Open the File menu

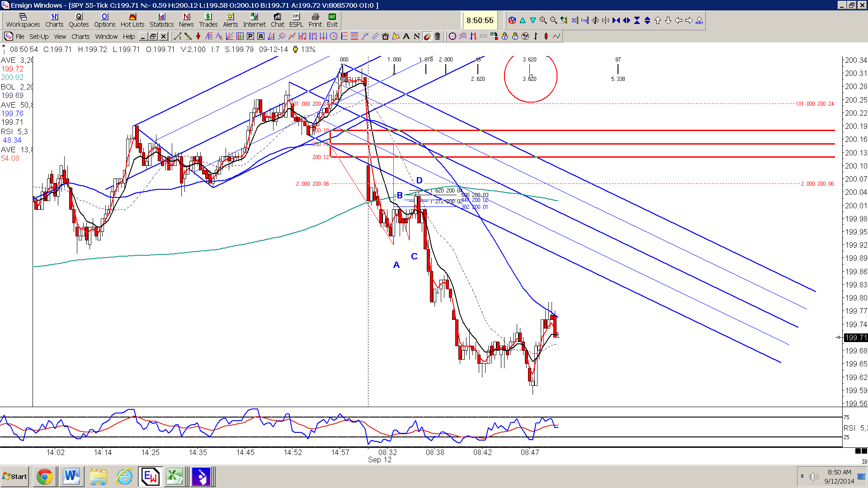[x=20, y=37]
